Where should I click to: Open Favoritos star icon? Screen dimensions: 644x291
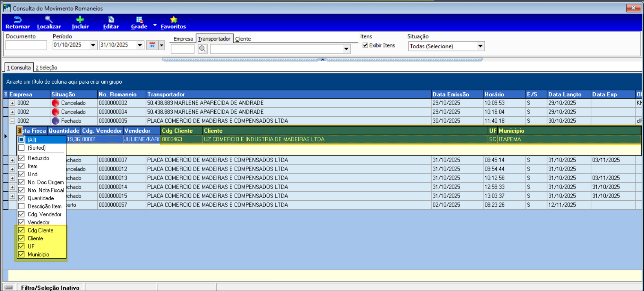(173, 20)
